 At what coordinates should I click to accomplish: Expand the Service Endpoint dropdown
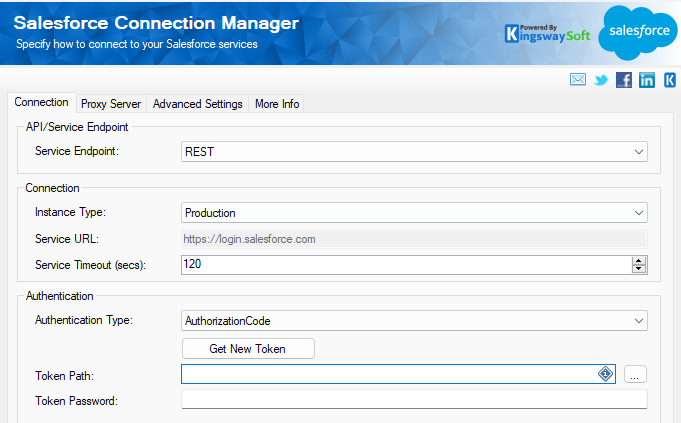638,152
